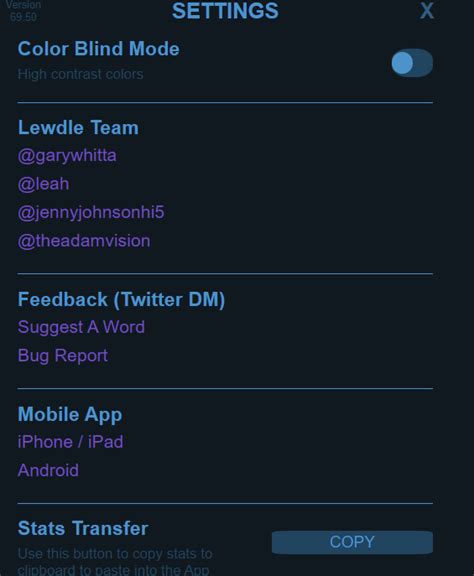Open the iPhone / iPad app link
Screen dimensions: 474x576
pos(71,442)
